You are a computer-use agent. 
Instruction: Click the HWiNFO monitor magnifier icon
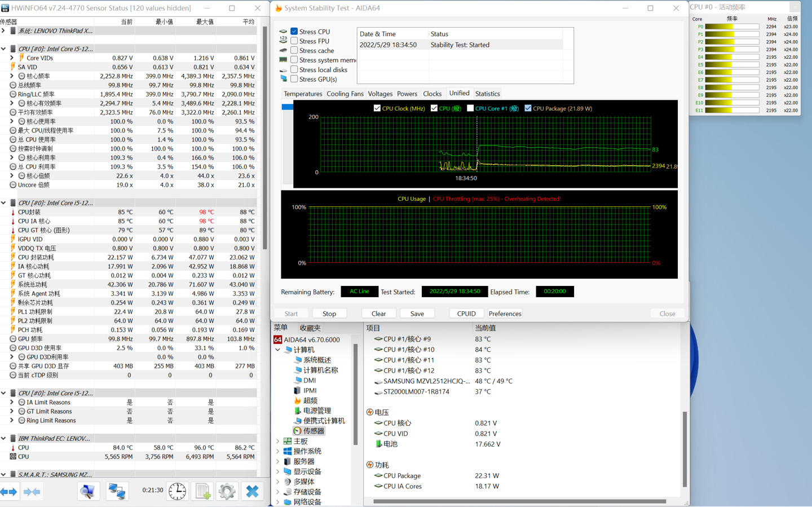(x=88, y=491)
